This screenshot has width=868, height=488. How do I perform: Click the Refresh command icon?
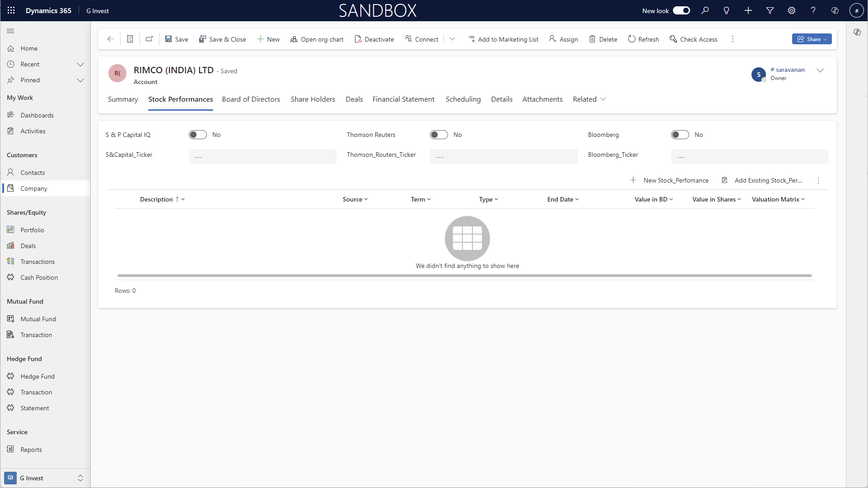(632, 39)
